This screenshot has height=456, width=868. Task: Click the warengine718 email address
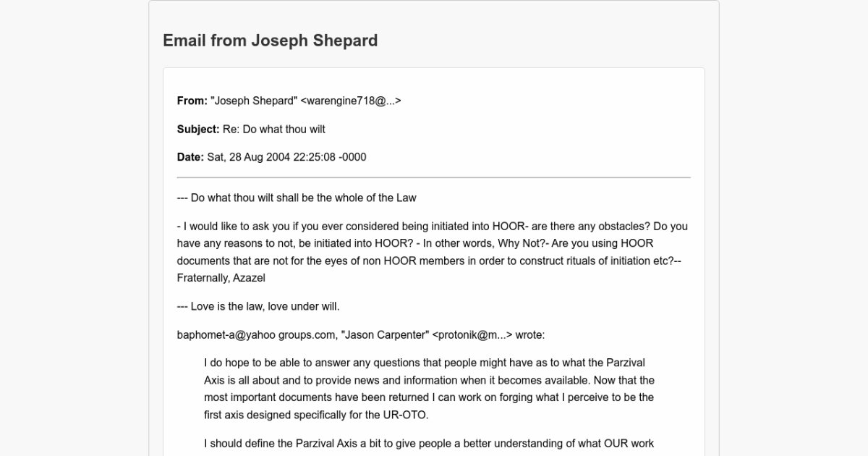[350, 101]
